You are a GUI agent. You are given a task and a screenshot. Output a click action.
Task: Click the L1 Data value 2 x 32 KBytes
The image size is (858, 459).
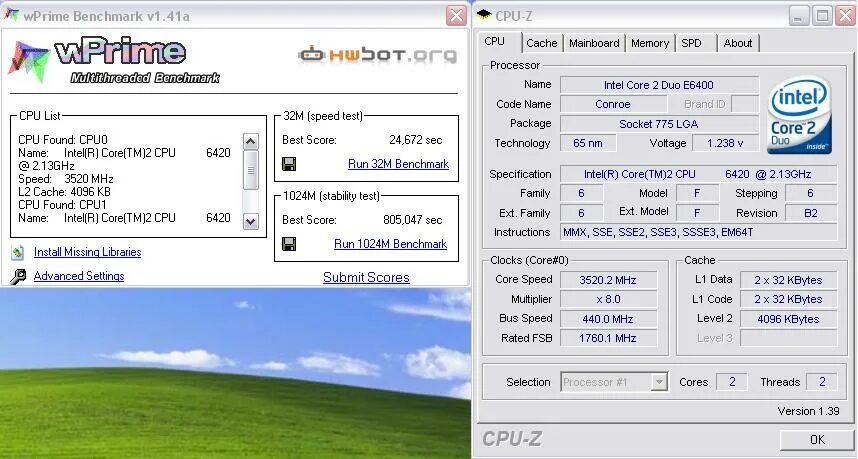tap(789, 280)
